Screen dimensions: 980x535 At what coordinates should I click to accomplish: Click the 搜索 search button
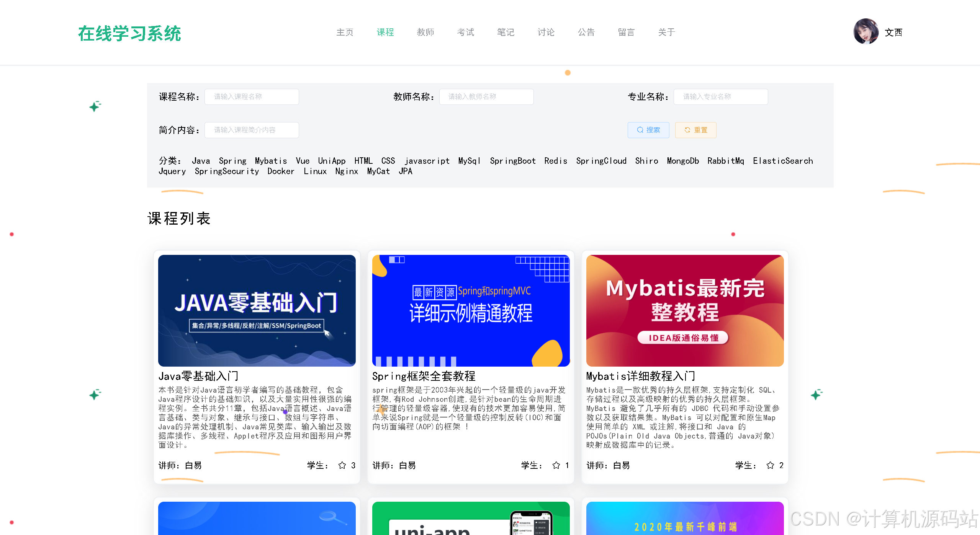tap(648, 130)
